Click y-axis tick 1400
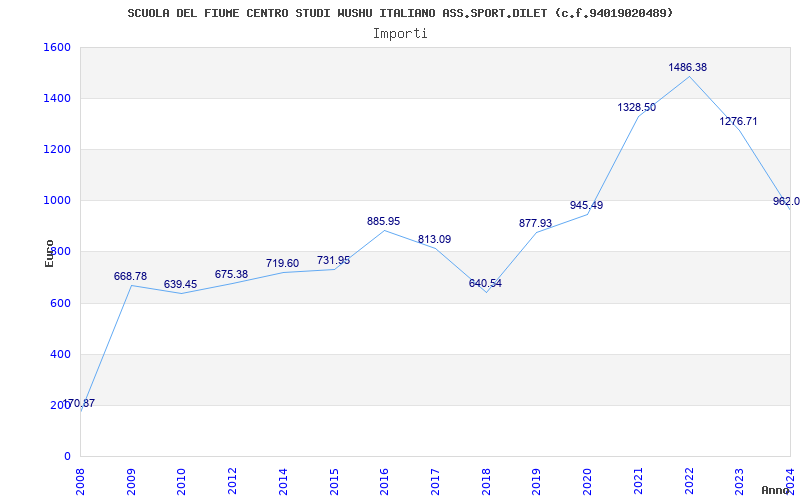 pyautogui.click(x=57, y=98)
